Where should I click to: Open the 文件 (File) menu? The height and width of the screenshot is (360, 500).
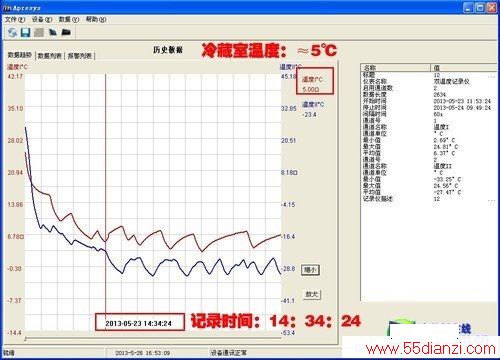pos(15,20)
